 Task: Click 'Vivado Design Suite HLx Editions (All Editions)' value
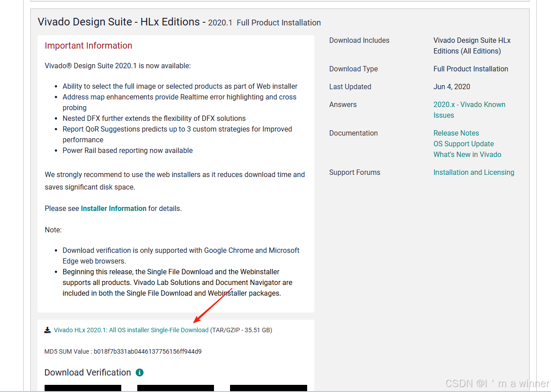pyautogui.click(x=472, y=45)
